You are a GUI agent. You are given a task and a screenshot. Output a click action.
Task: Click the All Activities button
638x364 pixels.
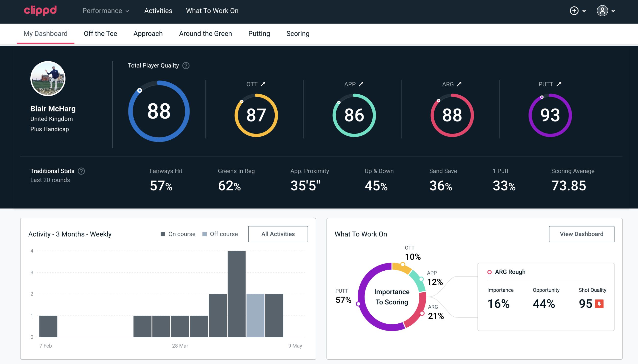278,234
